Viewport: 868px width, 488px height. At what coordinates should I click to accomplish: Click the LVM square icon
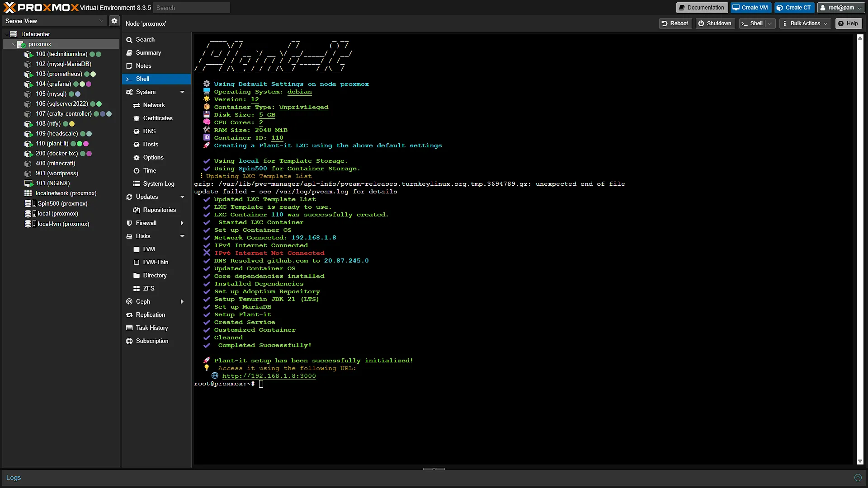tap(137, 249)
